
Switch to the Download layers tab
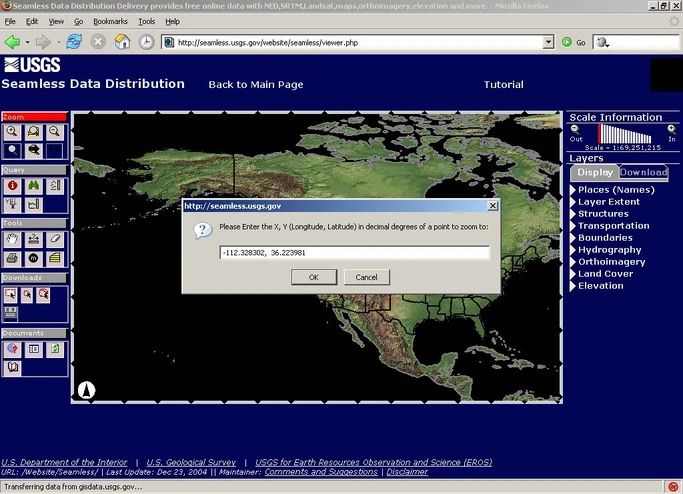tap(643, 173)
